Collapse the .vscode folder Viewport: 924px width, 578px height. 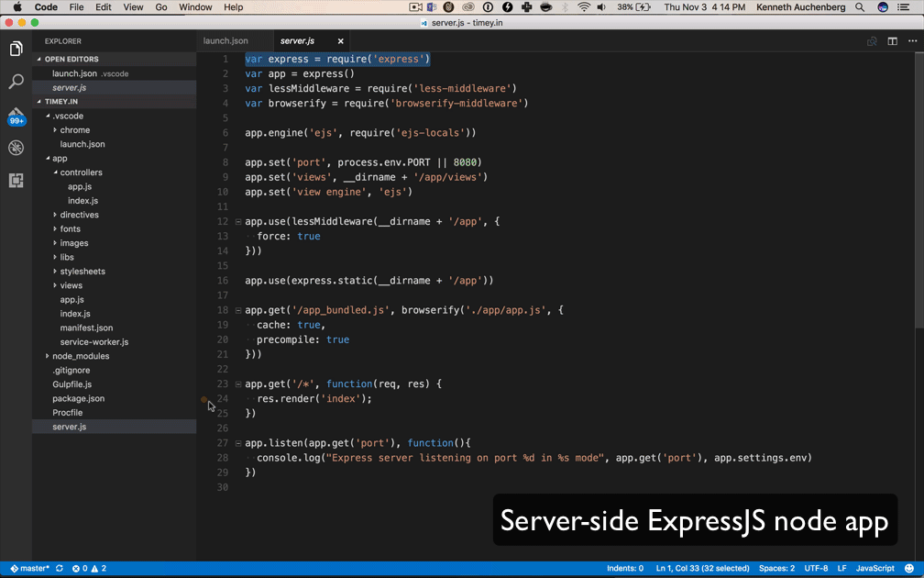[48, 117]
